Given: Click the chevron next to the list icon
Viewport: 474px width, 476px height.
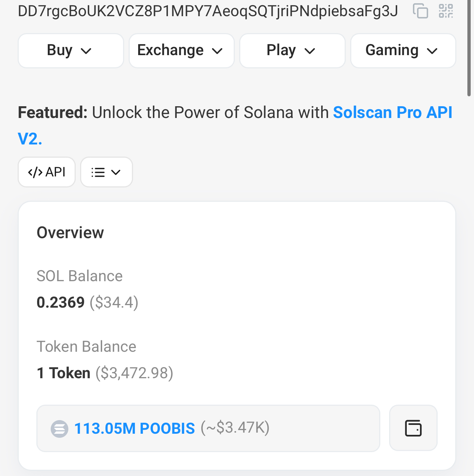Looking at the screenshot, I should tap(116, 172).
